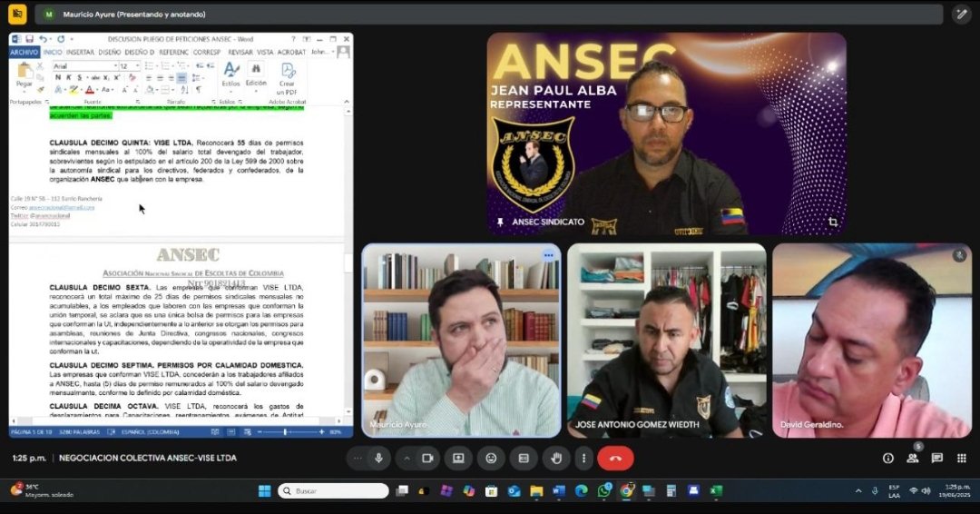Image resolution: width=980 pixels, height=514 pixels.
Task: Open camera options arrow beside video button
Action: coord(407,459)
